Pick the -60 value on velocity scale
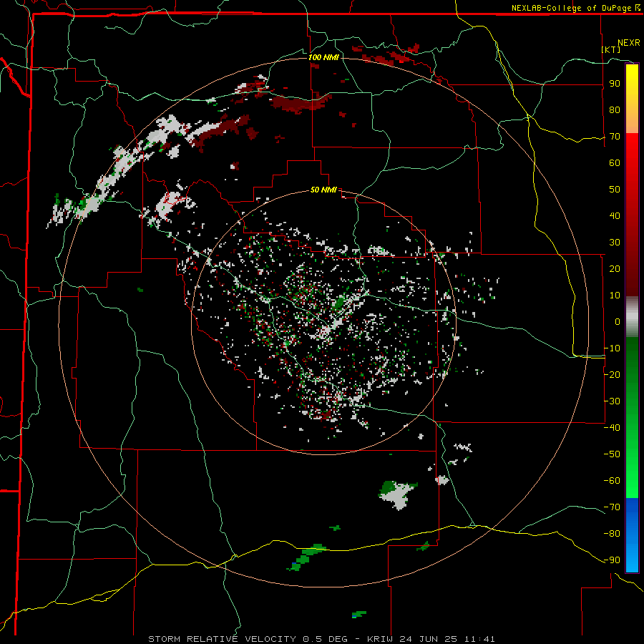 [x=612, y=481]
